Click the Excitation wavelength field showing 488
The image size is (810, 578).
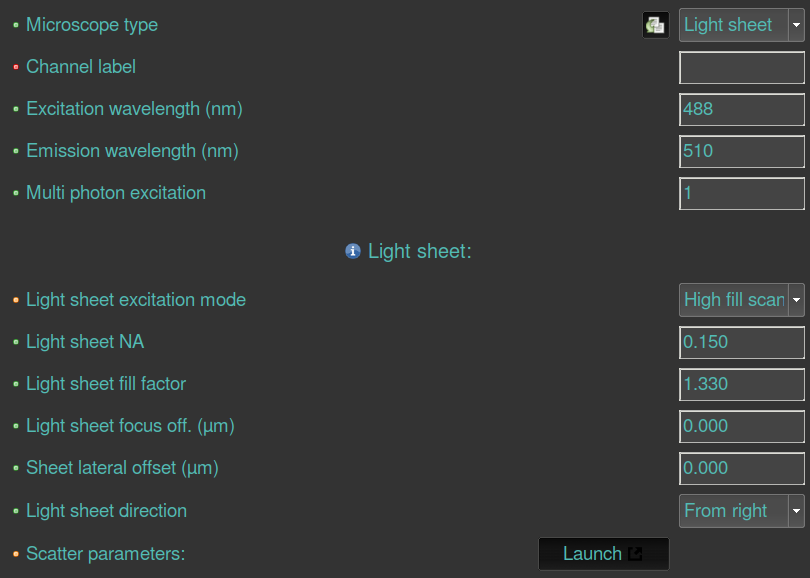click(x=741, y=109)
